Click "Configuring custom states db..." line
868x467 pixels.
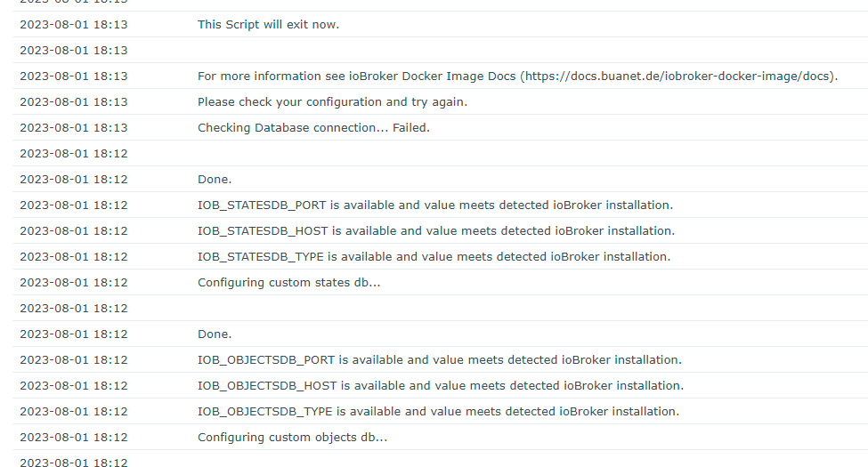click(x=288, y=283)
